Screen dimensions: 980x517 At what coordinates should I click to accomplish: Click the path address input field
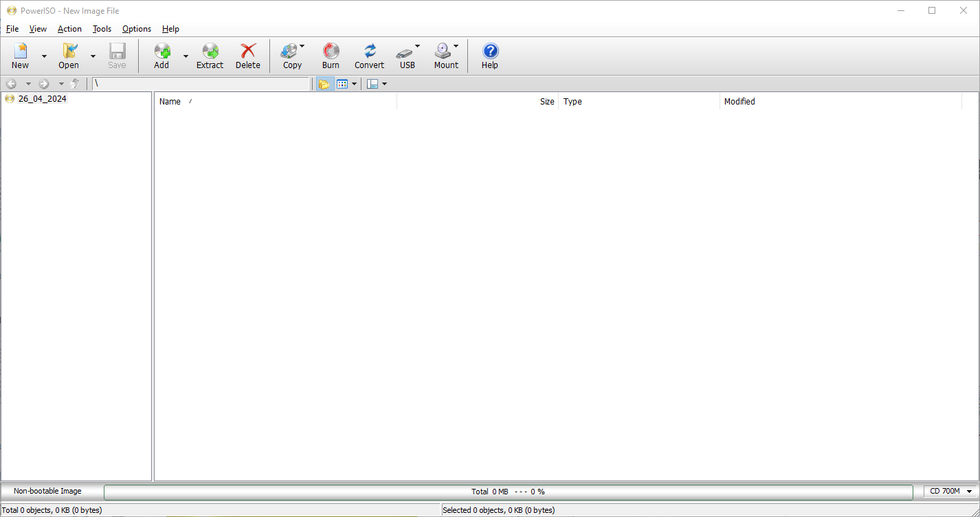click(x=201, y=84)
